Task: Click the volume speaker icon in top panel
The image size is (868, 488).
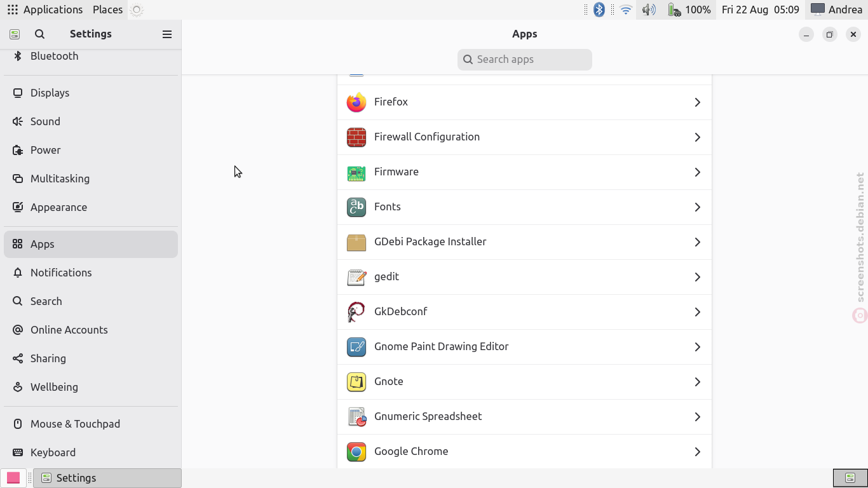Action: click(649, 10)
